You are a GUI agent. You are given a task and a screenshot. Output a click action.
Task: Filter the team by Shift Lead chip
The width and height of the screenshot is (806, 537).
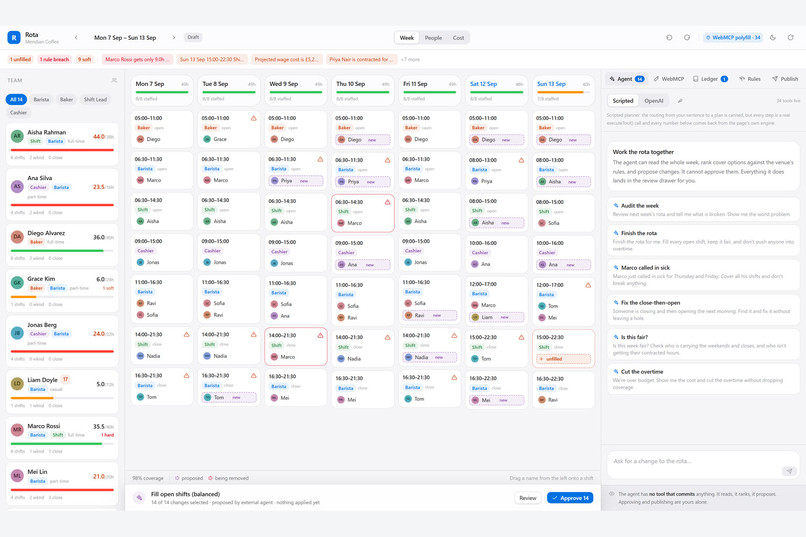click(x=96, y=99)
